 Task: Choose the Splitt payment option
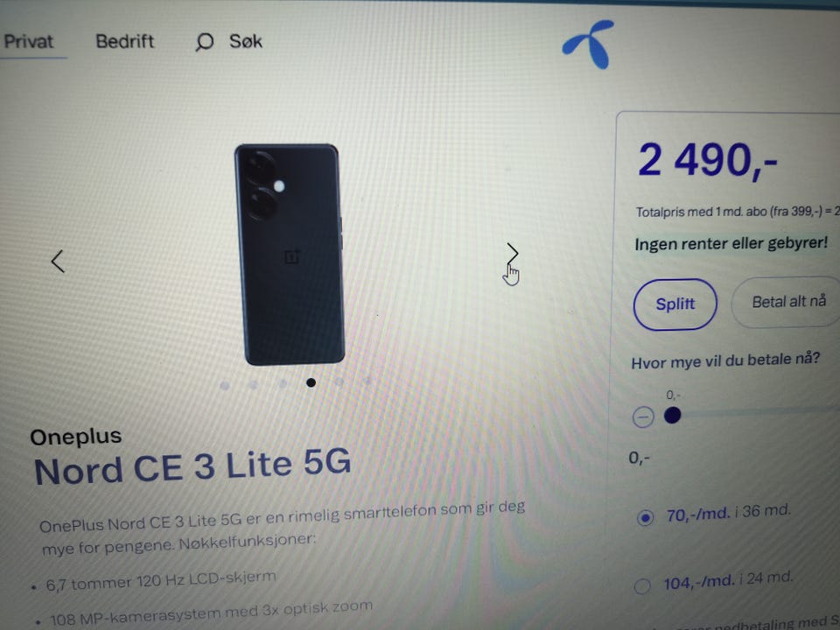(675, 304)
